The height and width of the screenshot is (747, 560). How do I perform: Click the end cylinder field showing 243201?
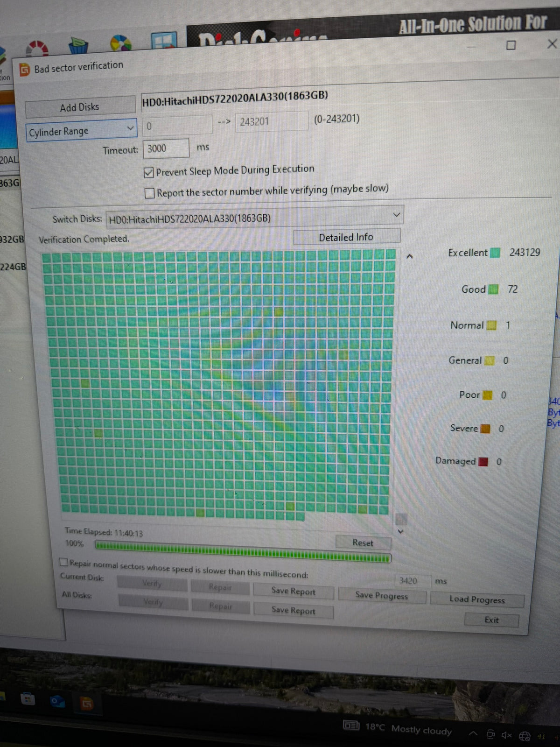pos(272,121)
